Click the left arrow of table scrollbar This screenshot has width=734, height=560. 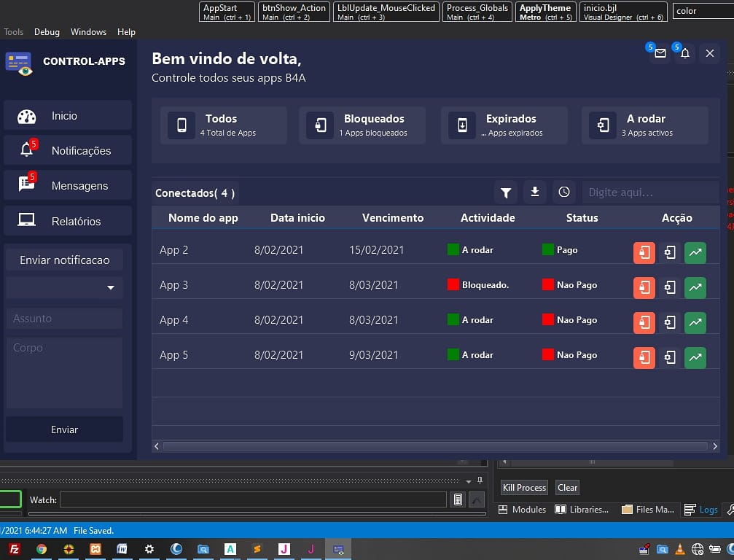157,446
